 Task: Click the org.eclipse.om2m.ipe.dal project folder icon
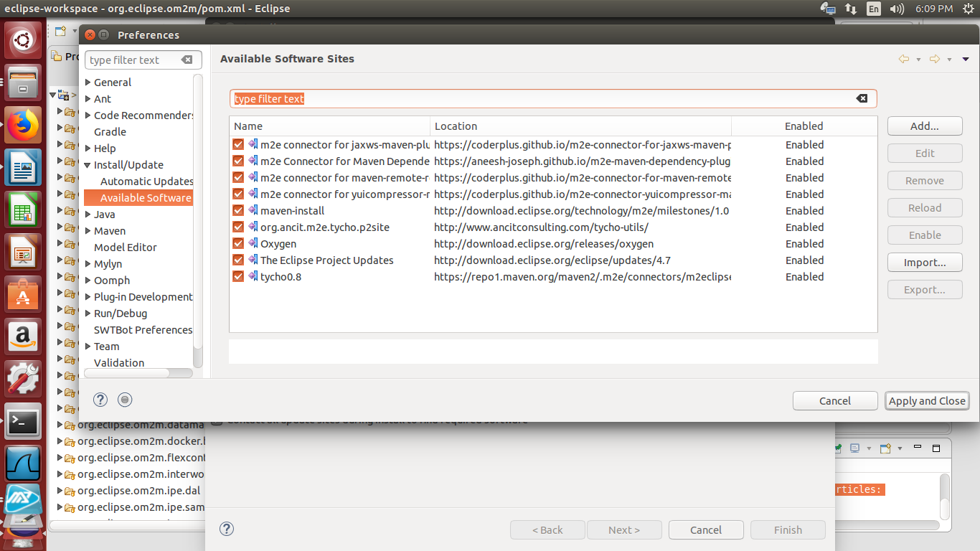[x=70, y=491]
